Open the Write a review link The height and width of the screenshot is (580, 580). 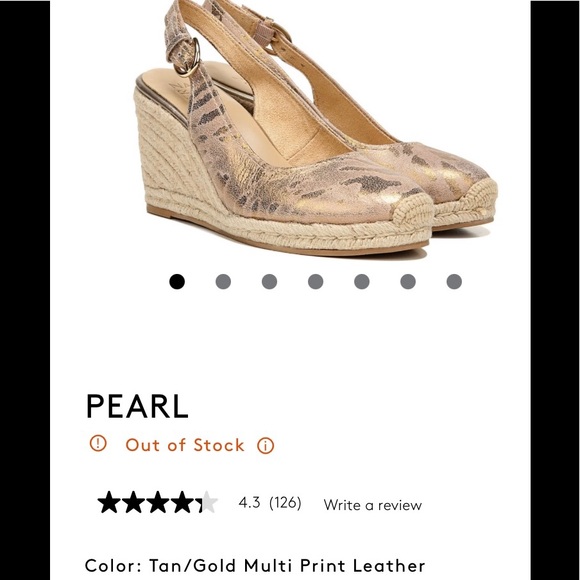[372, 505]
